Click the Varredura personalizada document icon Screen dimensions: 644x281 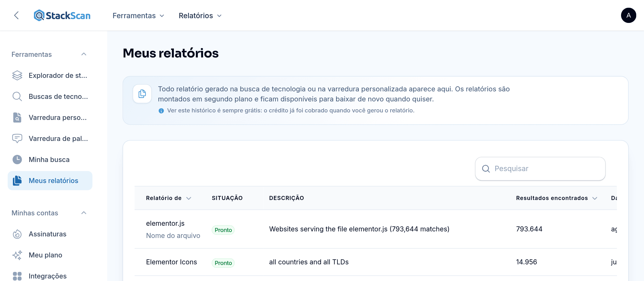17,117
